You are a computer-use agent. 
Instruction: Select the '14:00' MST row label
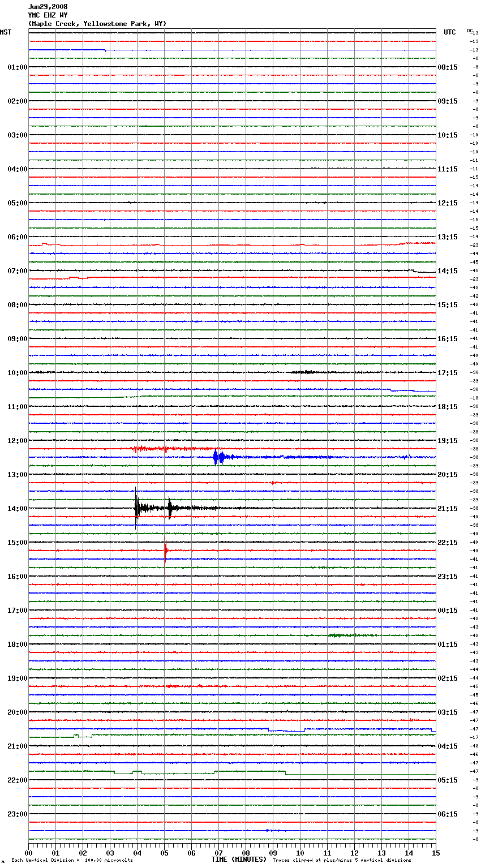point(18,509)
